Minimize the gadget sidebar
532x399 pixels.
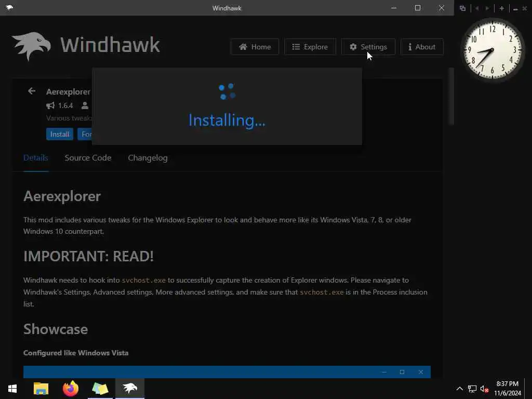point(515,9)
